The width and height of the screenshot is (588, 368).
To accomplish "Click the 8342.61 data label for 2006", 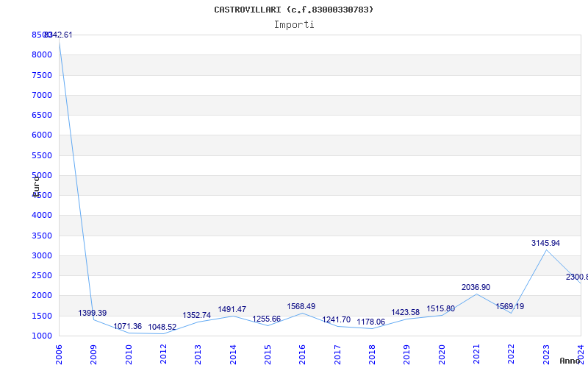I will click(x=59, y=35).
